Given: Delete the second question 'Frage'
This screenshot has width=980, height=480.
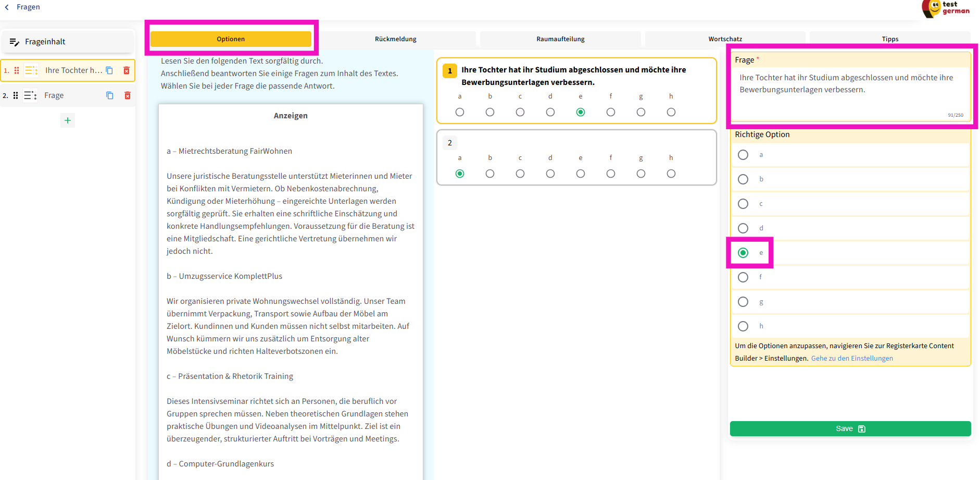Looking at the screenshot, I should click(128, 95).
